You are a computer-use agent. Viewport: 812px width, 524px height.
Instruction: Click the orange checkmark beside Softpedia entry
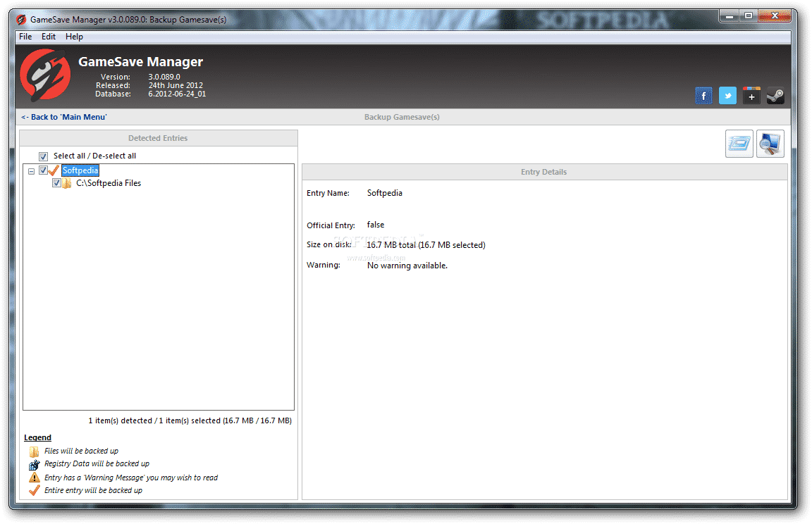(54, 170)
